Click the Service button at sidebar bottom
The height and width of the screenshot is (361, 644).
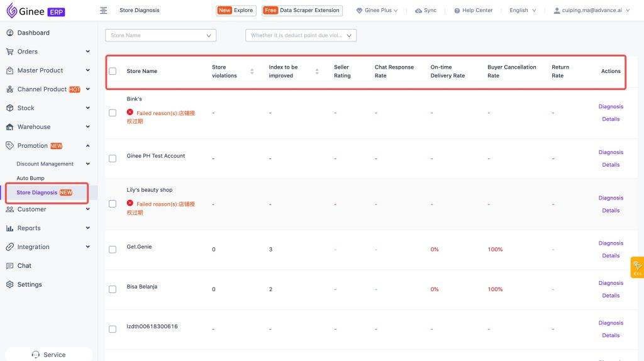pyautogui.click(x=48, y=355)
